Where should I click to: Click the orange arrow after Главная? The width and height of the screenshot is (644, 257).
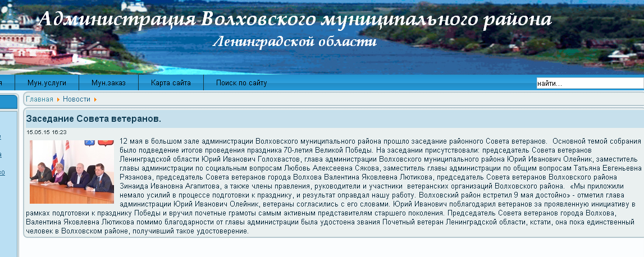[x=58, y=100]
